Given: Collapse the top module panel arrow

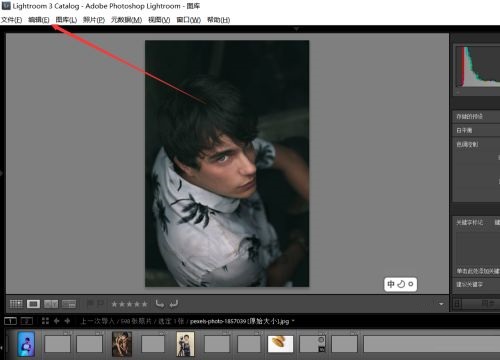Looking at the screenshot, I should [x=296, y=29].
